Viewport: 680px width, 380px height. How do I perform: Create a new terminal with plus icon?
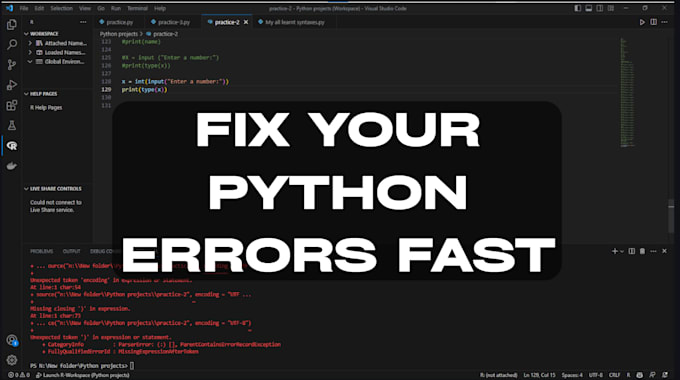coord(615,251)
